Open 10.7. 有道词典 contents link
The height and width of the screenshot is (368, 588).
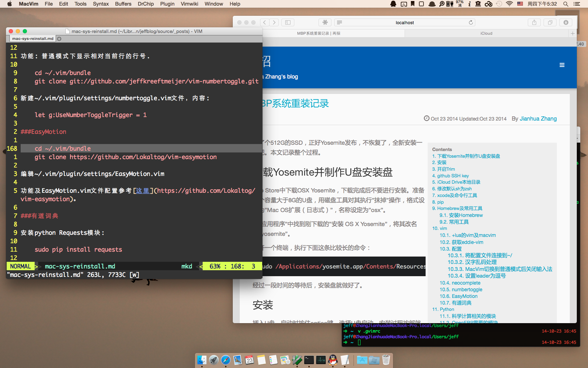[456, 303]
